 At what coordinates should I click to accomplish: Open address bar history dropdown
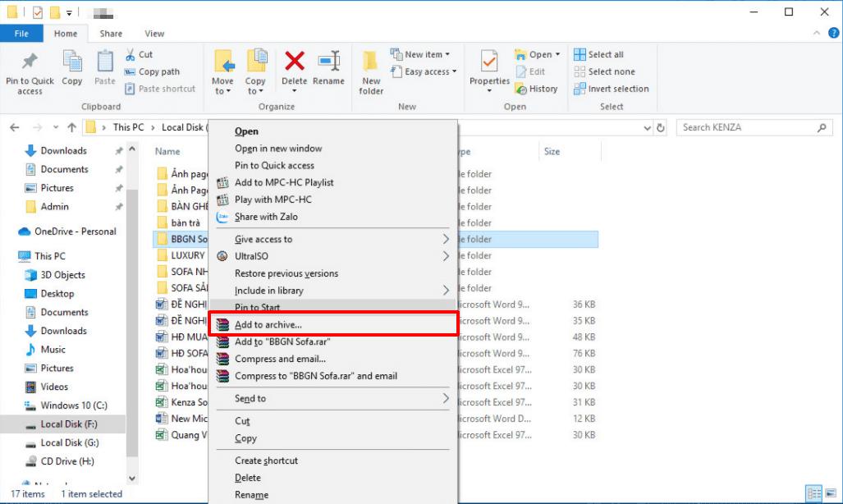[648, 128]
